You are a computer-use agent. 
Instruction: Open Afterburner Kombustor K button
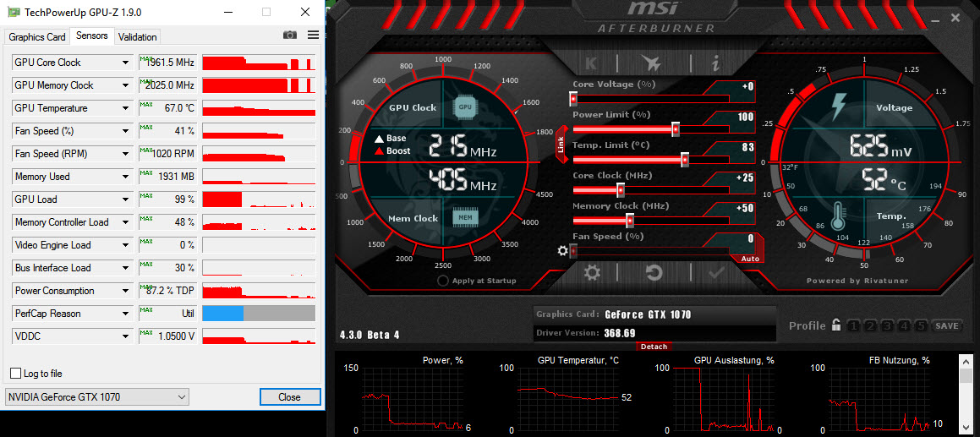591,63
